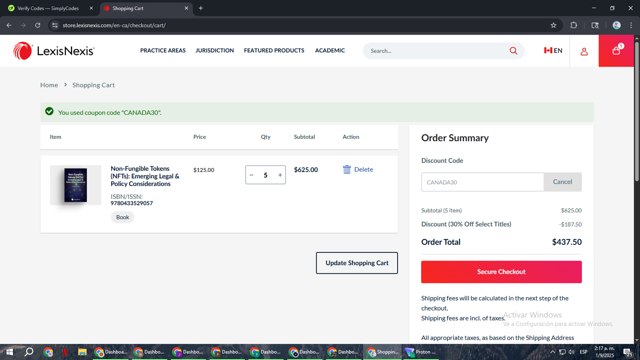Click the Chrome profile avatar

coord(616,25)
